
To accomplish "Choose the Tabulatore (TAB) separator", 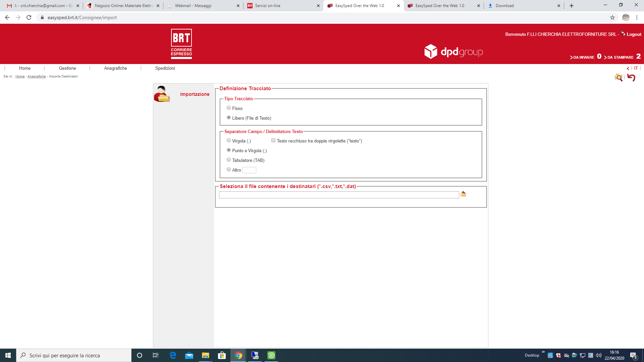I will [229, 160].
